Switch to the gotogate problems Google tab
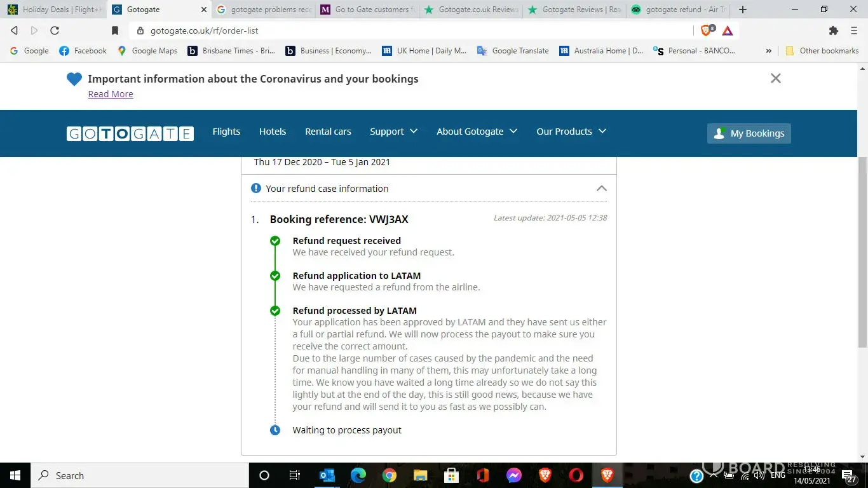The image size is (868, 488). click(263, 10)
